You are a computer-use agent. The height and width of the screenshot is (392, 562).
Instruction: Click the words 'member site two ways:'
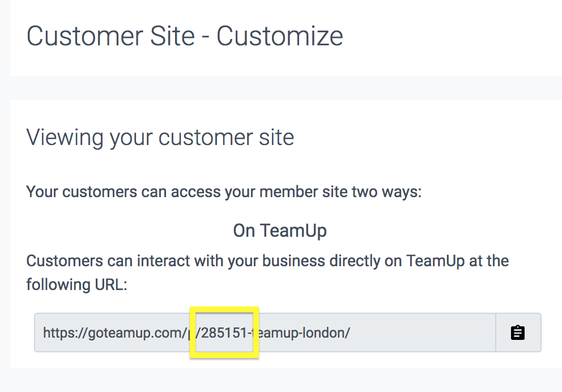coord(356,191)
